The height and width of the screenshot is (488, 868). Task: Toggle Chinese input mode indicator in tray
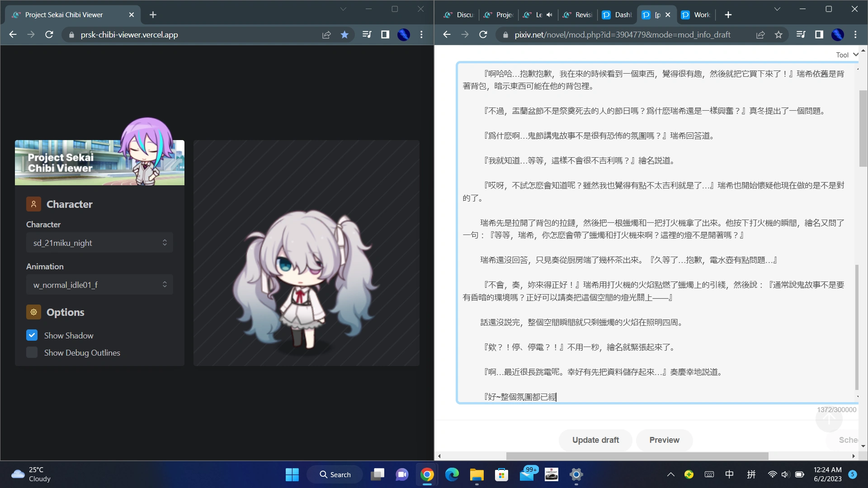click(729, 474)
